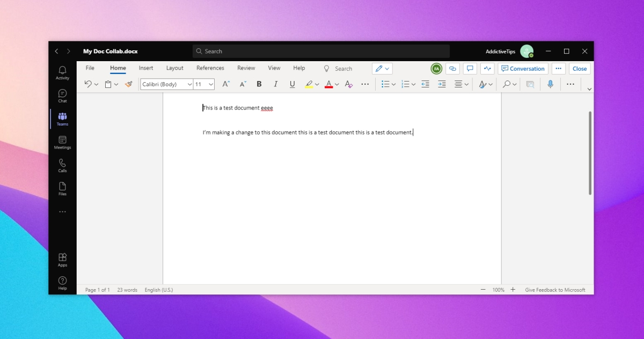The width and height of the screenshot is (644, 339).
Task: Switch to the View tab
Action: (x=274, y=68)
